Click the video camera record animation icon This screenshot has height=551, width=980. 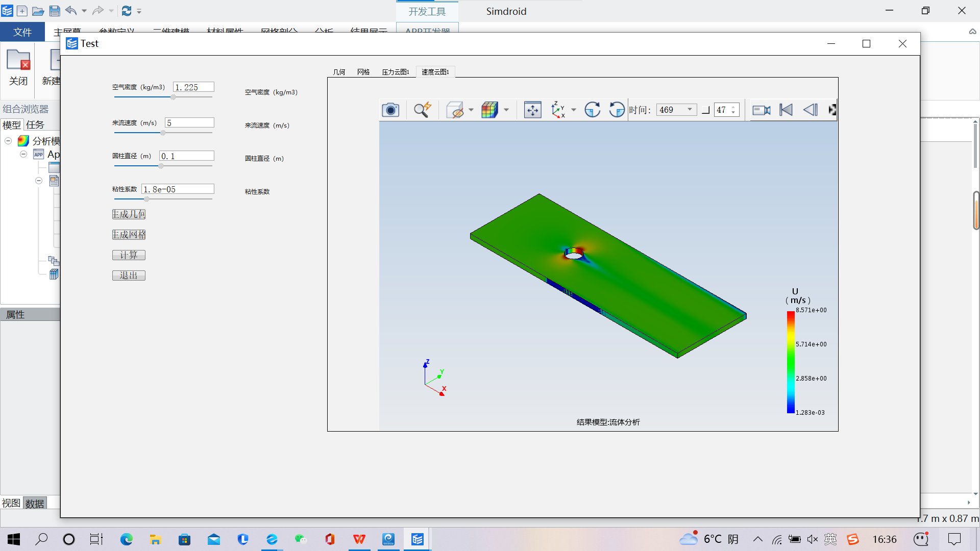(762, 110)
